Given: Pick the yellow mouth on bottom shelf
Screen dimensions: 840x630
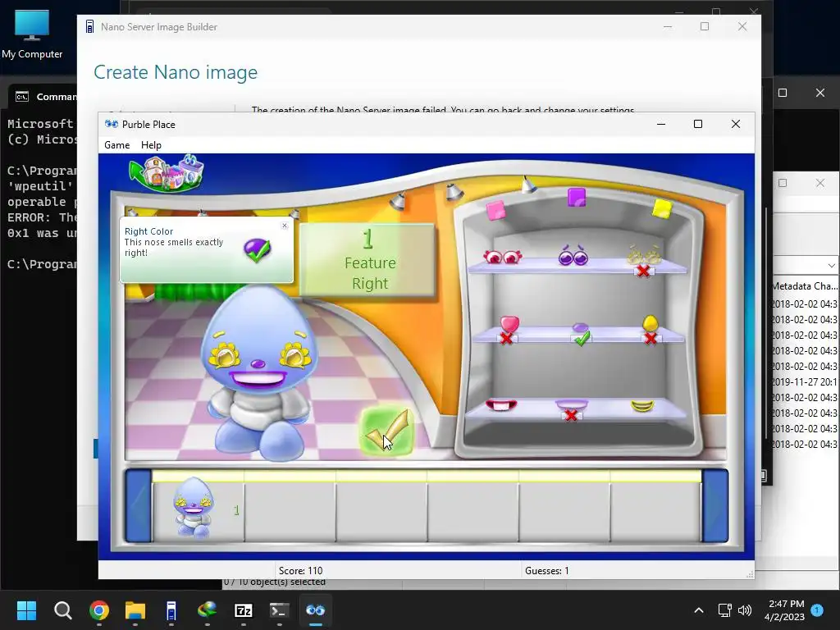Looking at the screenshot, I should (x=642, y=406).
